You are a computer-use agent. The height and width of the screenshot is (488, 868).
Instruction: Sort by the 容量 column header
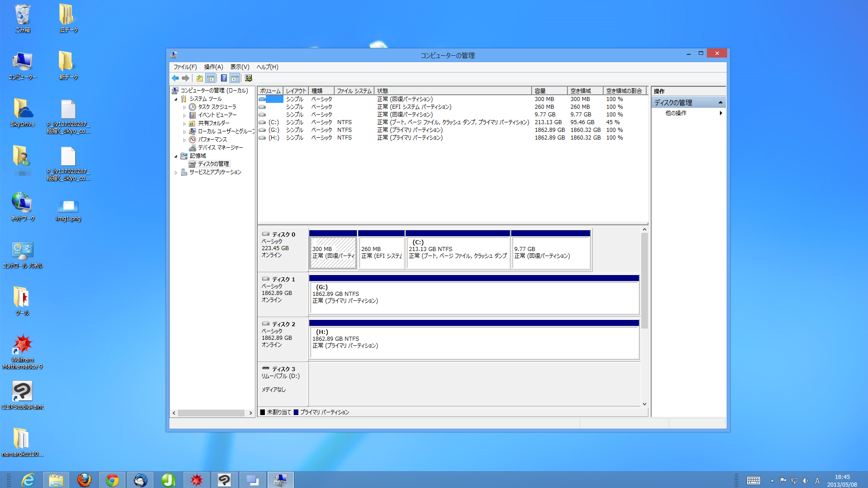[549, 91]
